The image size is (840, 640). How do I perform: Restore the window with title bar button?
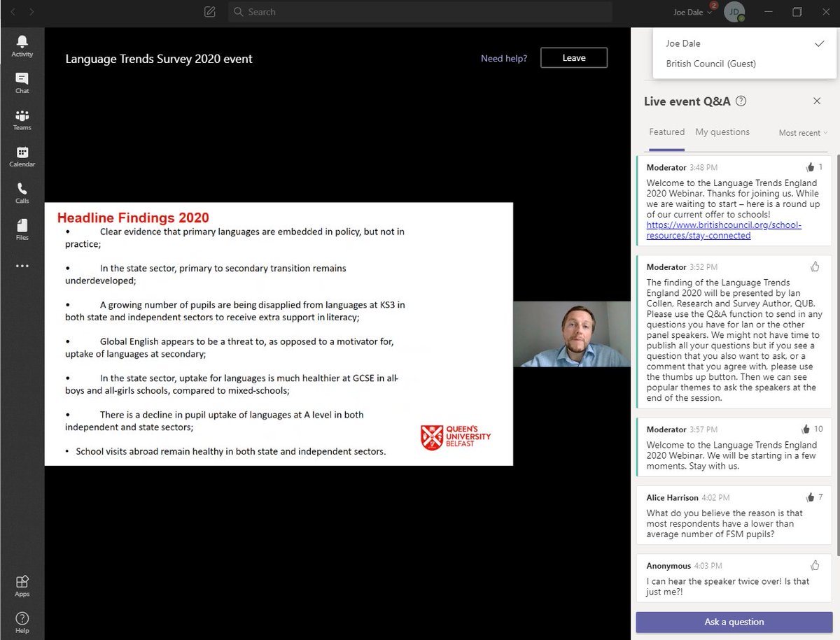tap(797, 12)
